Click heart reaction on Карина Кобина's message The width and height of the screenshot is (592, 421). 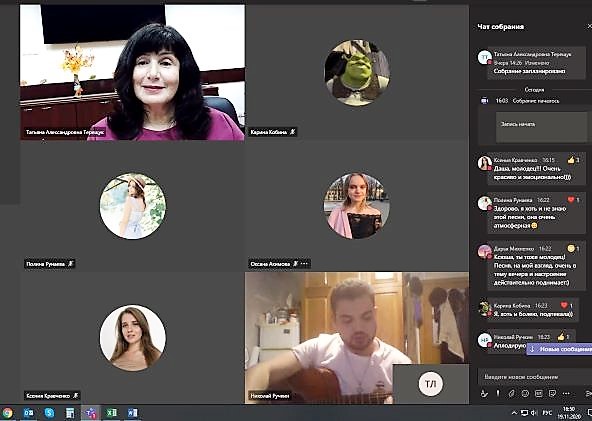564,305
